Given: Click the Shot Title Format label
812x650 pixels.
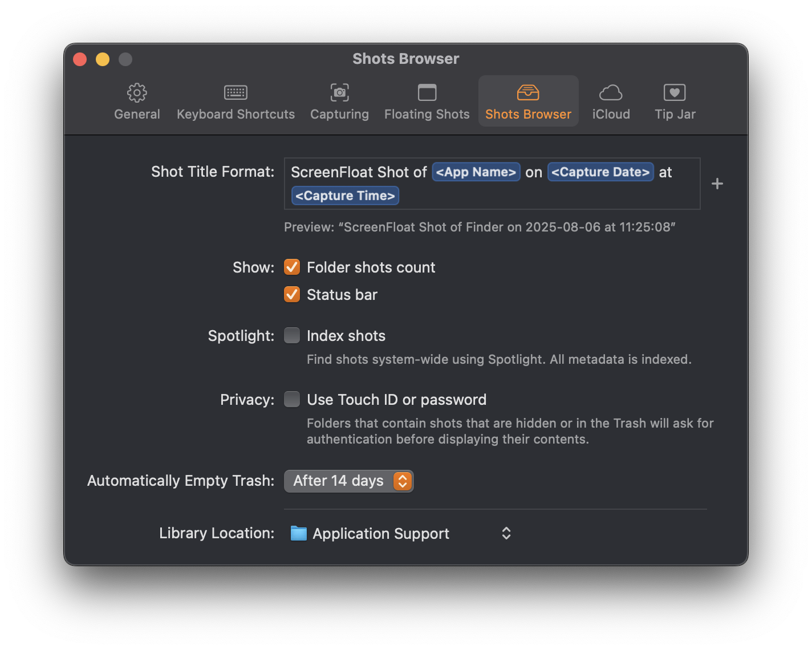Looking at the screenshot, I should point(213,172).
